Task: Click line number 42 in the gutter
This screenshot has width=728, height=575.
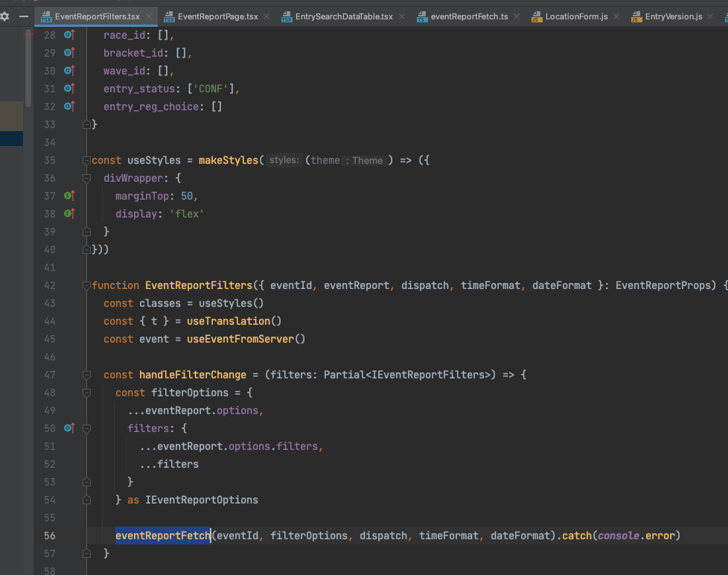Action: [x=50, y=285]
